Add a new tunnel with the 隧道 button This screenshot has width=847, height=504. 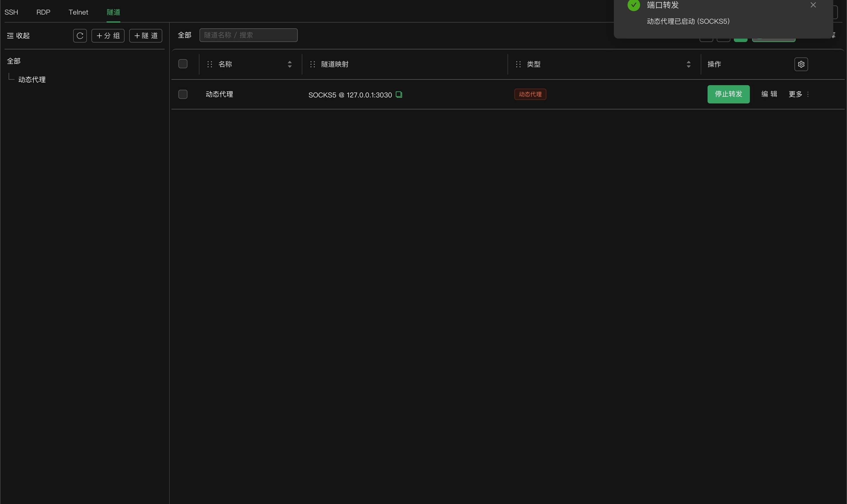pyautogui.click(x=146, y=36)
